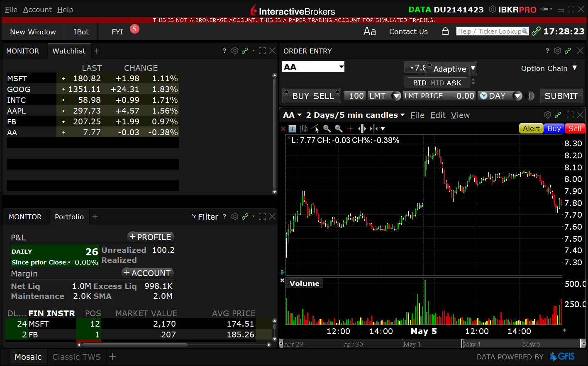Open IBot assistant
Viewport: 588px width, 366px height.
pyautogui.click(x=81, y=32)
